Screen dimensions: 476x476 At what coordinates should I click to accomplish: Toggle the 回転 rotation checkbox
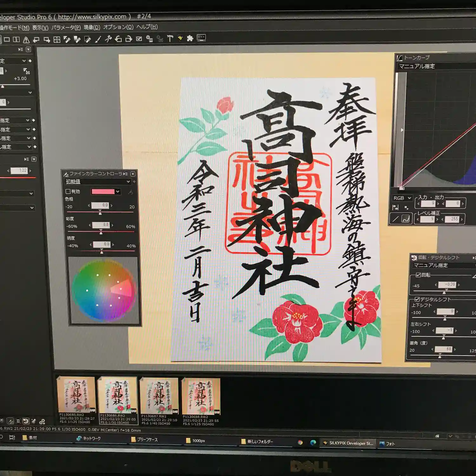click(418, 275)
